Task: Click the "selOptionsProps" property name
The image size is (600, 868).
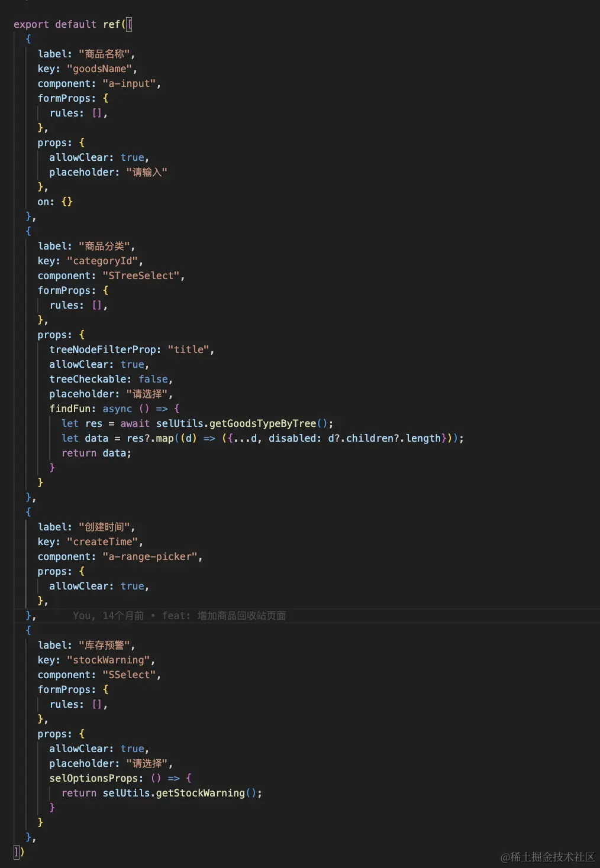Action: 93,778
